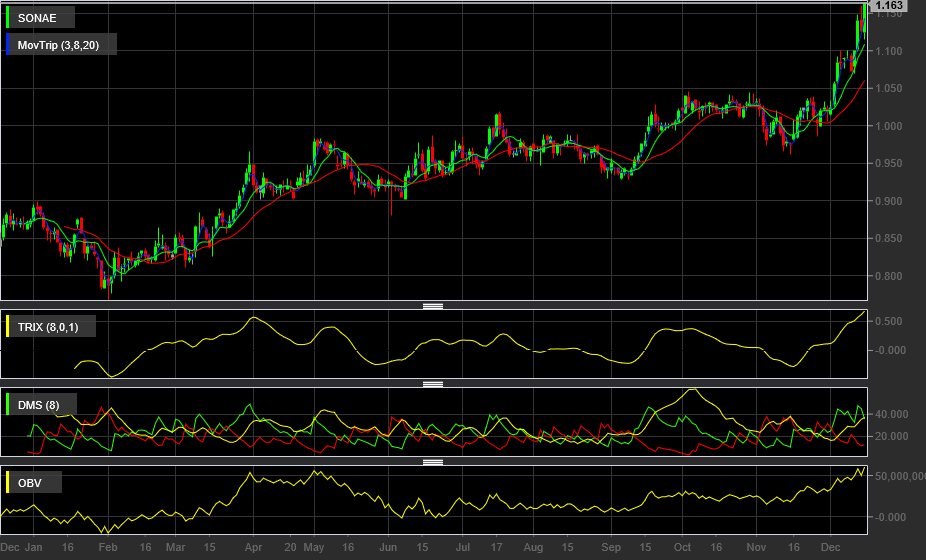Screen dimensions: 926x560
Task: Click the yellow OBV color swatch
Action: tap(8, 483)
